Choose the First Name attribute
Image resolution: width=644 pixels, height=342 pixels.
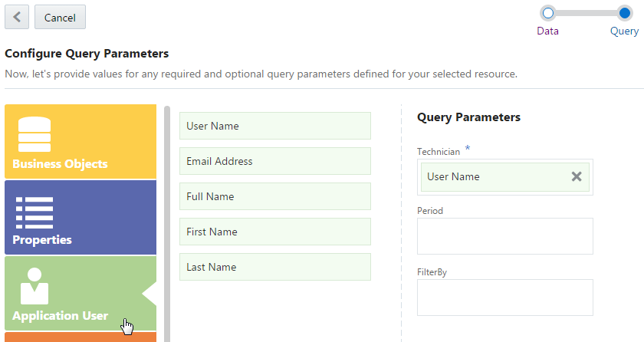coord(274,232)
